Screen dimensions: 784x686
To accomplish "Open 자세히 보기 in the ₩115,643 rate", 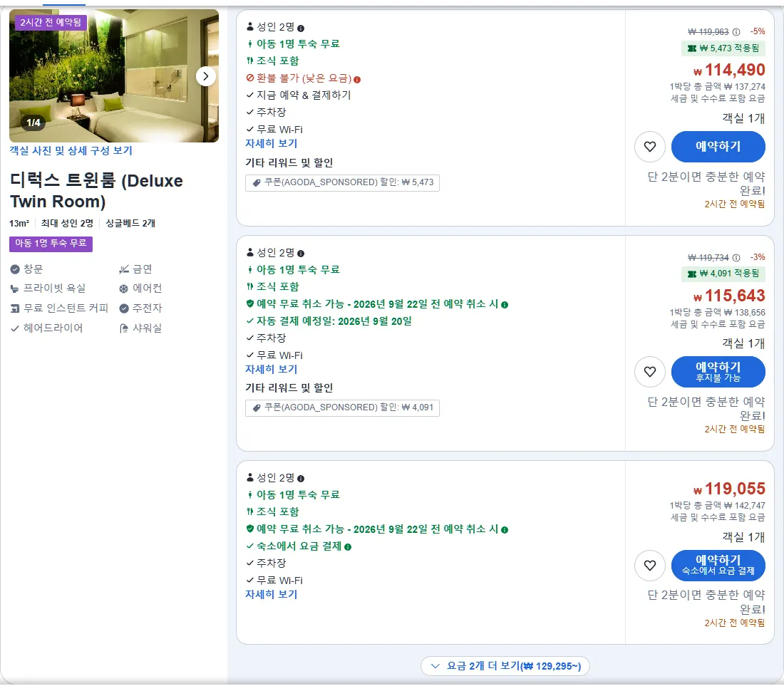I will [271, 369].
